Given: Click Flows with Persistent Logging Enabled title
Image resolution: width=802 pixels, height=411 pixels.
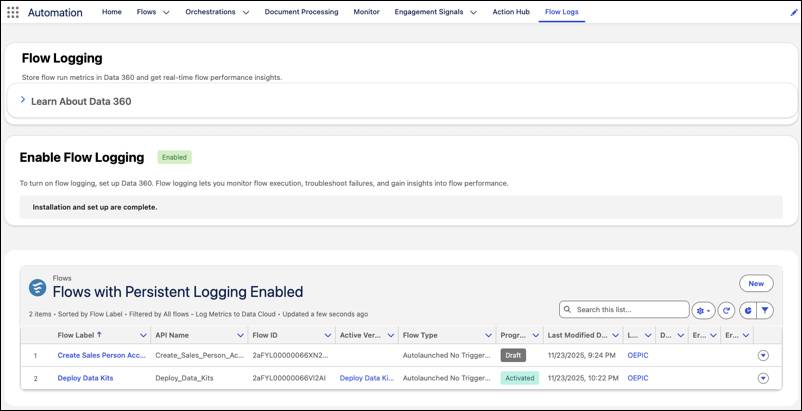Looking at the screenshot, I should [x=178, y=292].
